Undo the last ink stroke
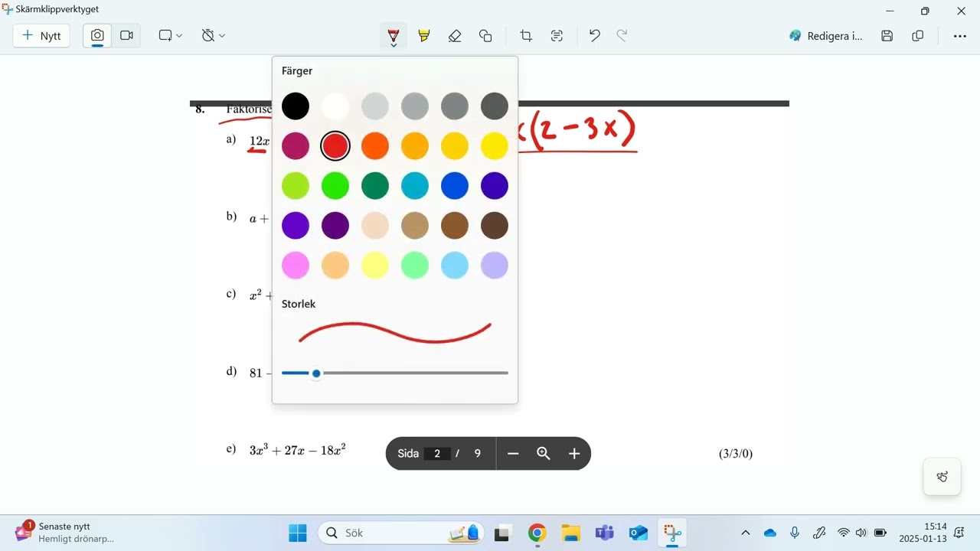The image size is (980, 551). [x=594, y=36]
